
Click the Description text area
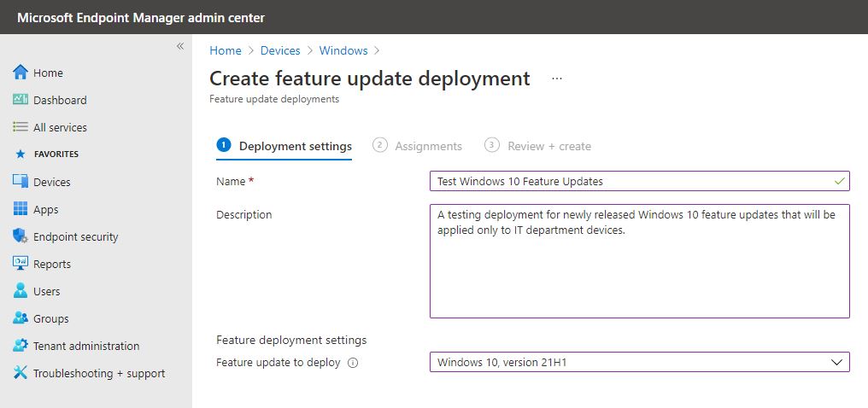point(639,261)
